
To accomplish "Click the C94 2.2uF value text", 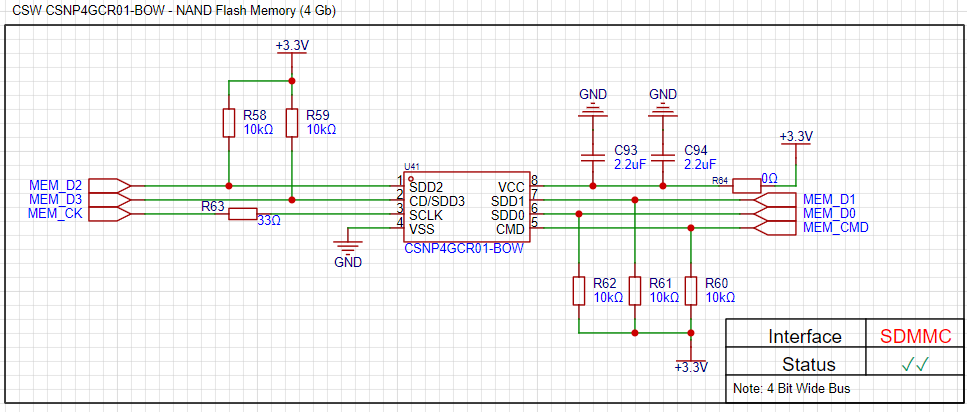I will coord(700,164).
